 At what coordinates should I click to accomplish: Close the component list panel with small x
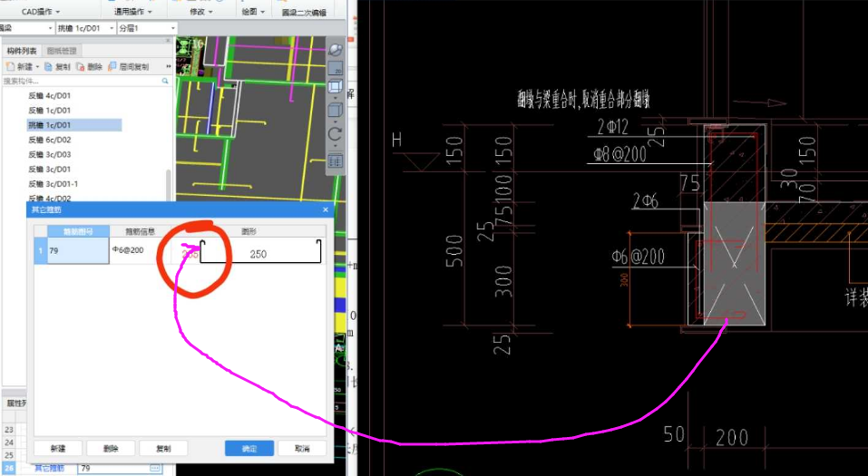169,41
